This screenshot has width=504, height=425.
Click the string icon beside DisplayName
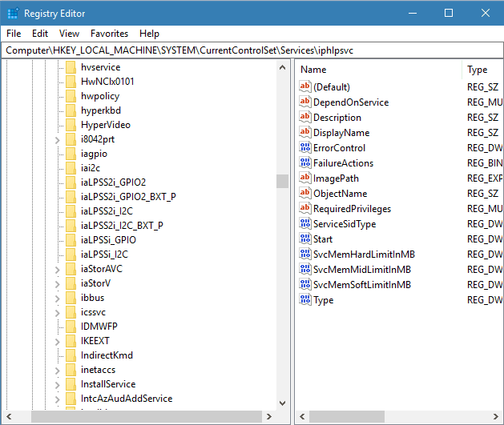pos(305,132)
